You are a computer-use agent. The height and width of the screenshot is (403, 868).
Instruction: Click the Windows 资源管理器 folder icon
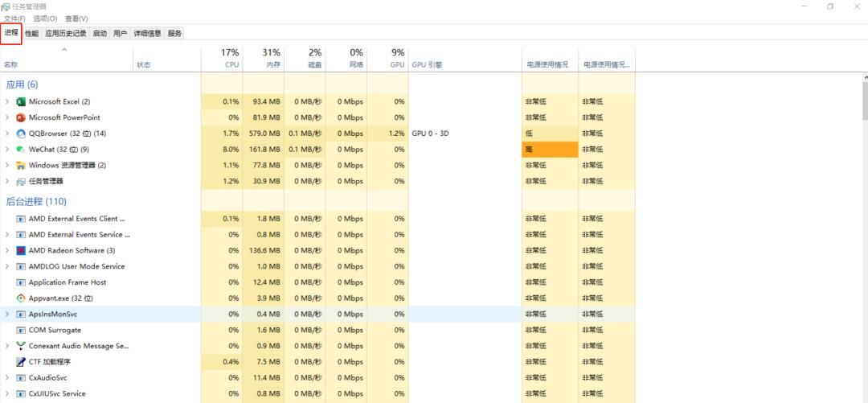coord(21,165)
